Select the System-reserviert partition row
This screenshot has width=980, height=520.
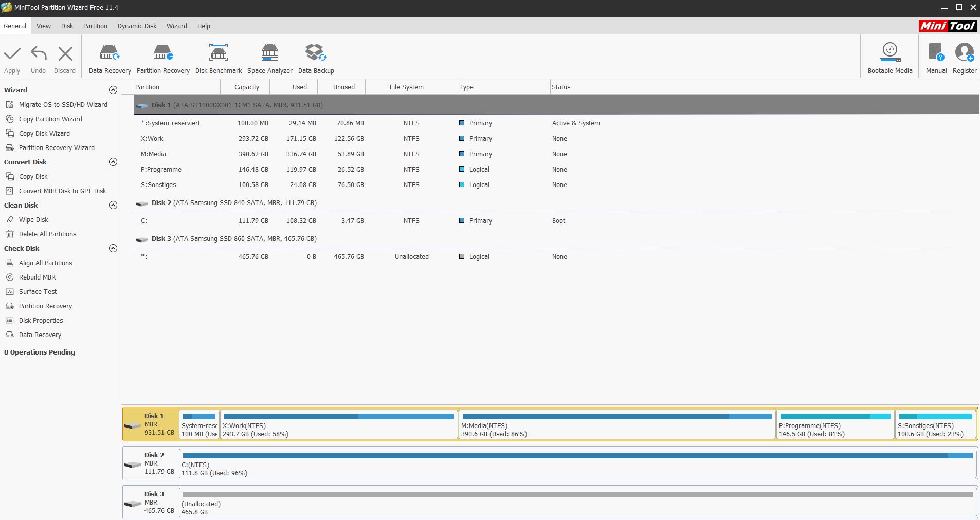coord(557,123)
